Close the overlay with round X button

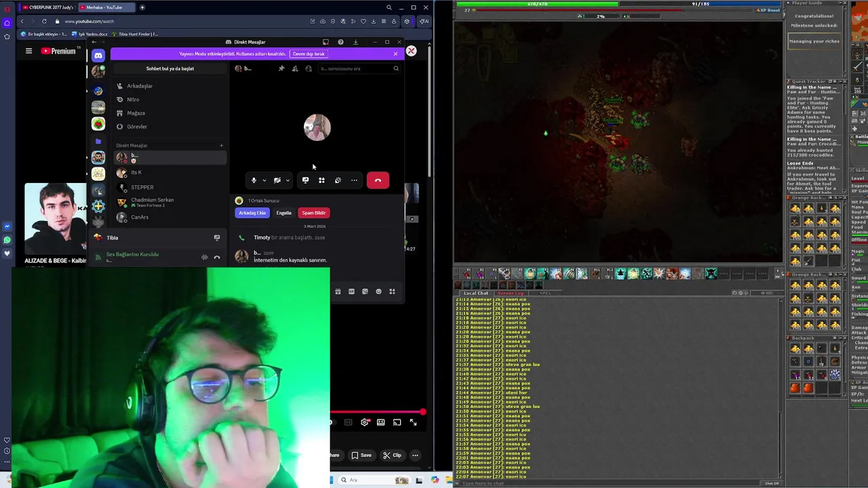(411, 51)
